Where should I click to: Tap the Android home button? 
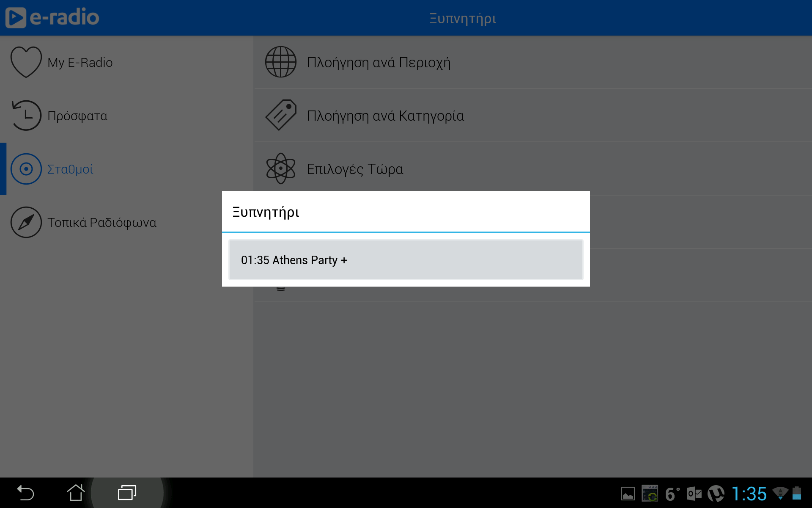coord(76,493)
